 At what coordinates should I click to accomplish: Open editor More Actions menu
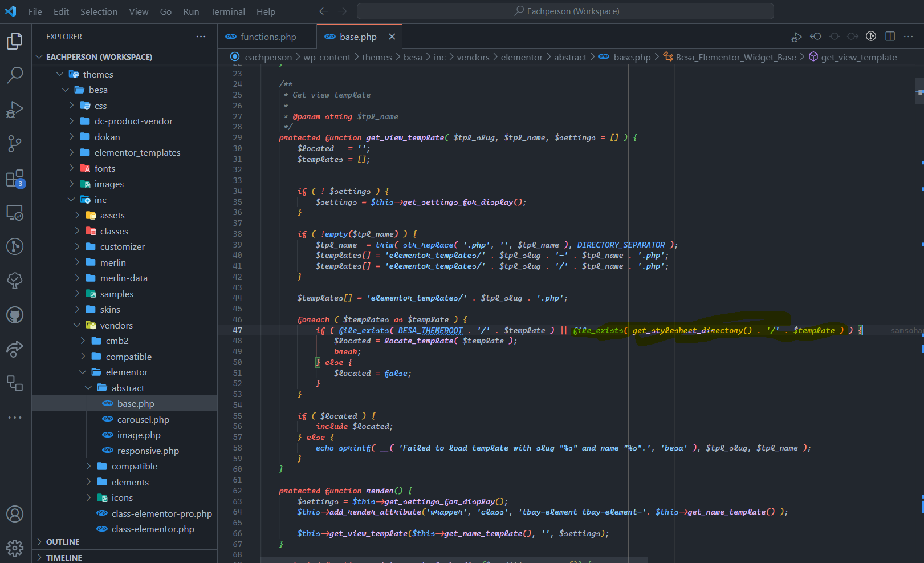click(x=909, y=37)
